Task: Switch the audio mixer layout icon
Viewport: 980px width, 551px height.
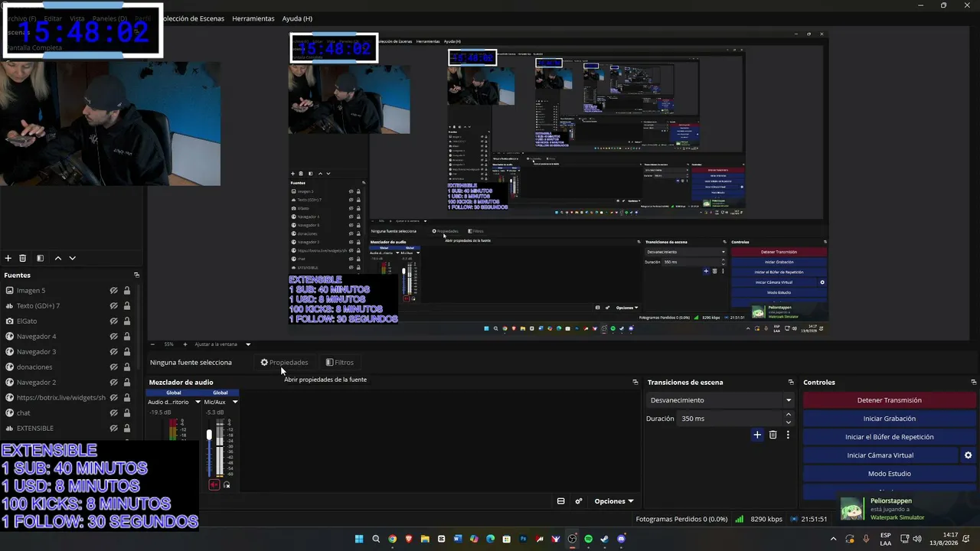Action: (x=561, y=501)
